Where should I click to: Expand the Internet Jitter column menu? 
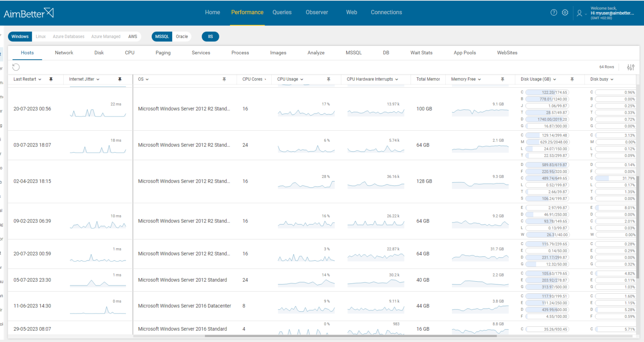(x=98, y=79)
